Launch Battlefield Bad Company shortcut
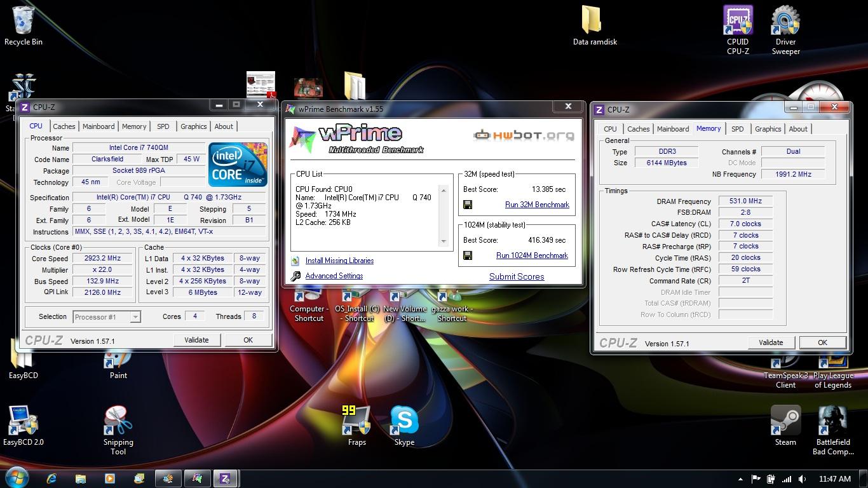The width and height of the screenshot is (868, 488). click(x=833, y=430)
